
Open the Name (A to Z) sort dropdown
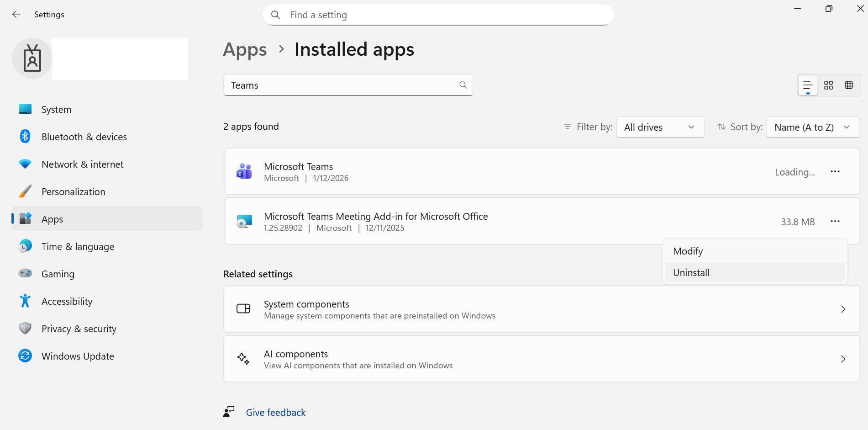click(x=813, y=127)
